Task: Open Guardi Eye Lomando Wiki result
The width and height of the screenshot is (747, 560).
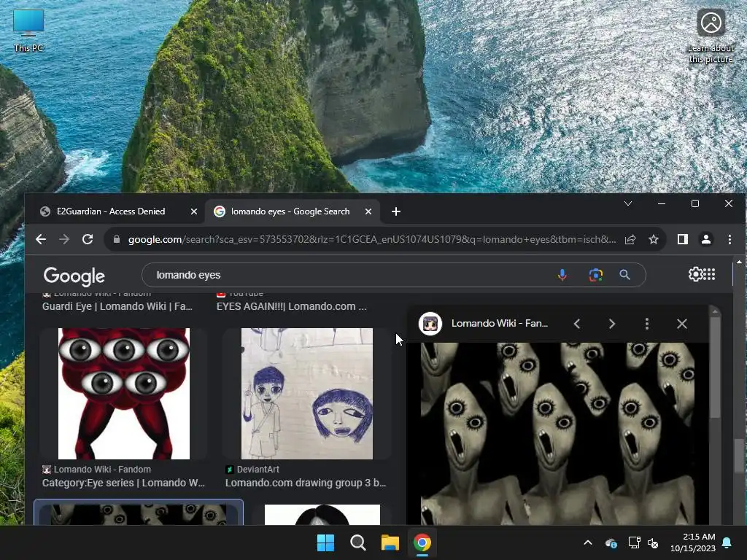Action: click(117, 306)
